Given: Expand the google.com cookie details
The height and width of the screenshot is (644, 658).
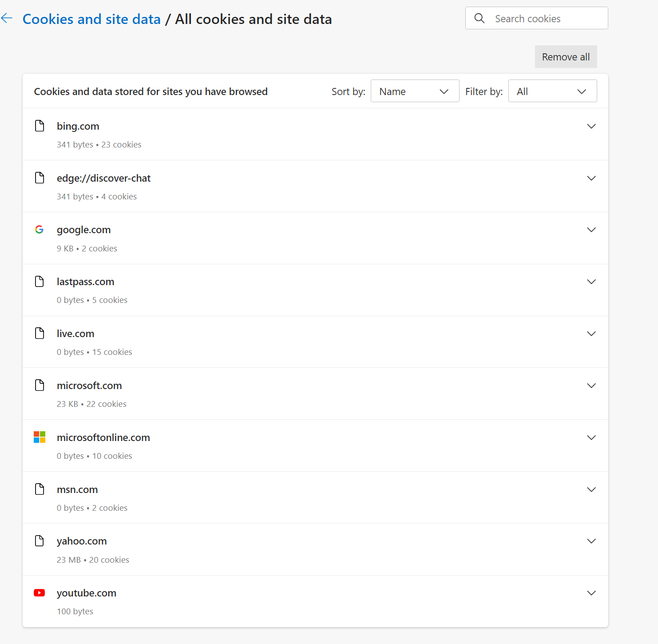Looking at the screenshot, I should point(591,230).
